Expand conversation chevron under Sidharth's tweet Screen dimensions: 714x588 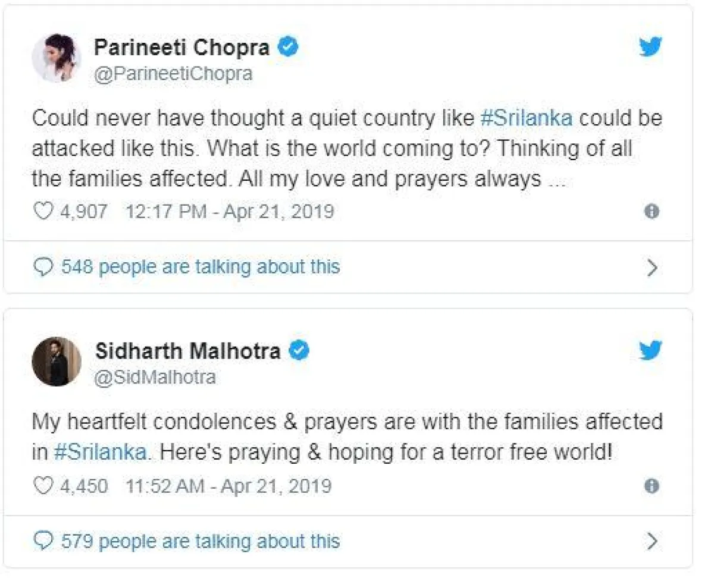(x=653, y=542)
